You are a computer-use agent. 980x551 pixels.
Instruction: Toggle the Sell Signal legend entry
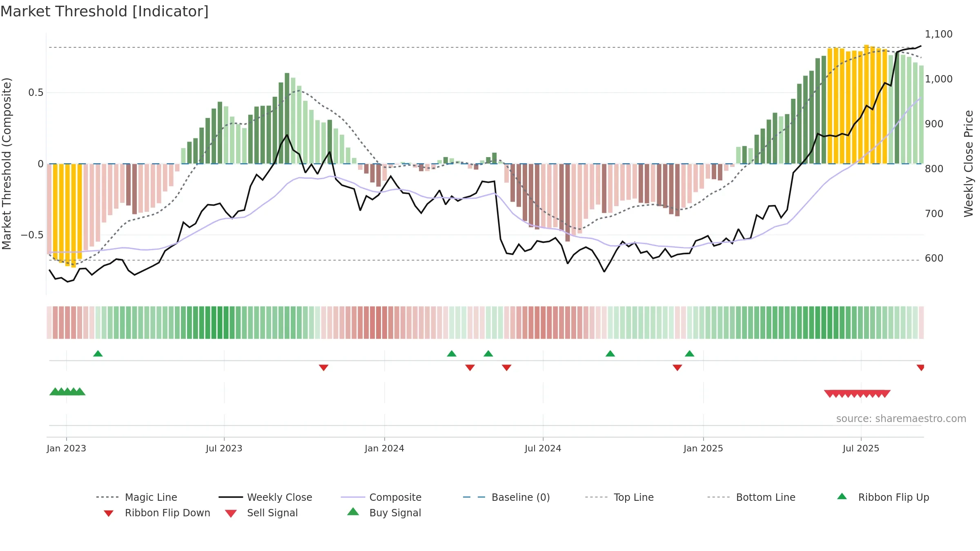(261, 513)
